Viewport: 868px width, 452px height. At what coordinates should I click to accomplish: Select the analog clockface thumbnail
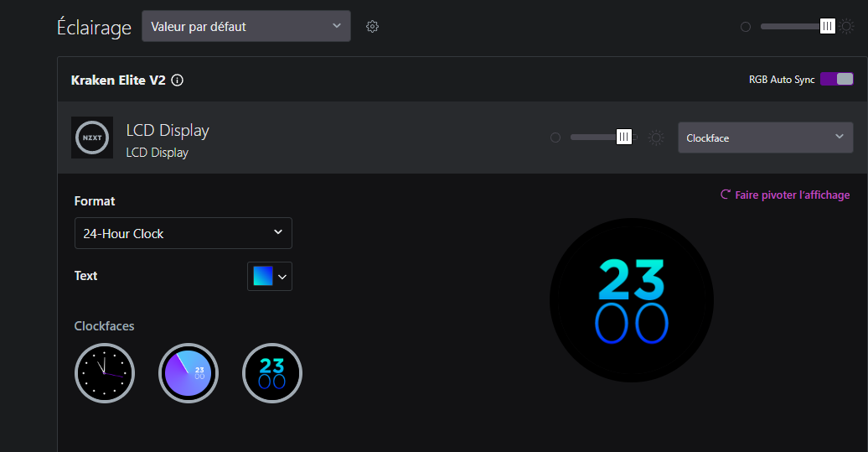click(x=105, y=373)
